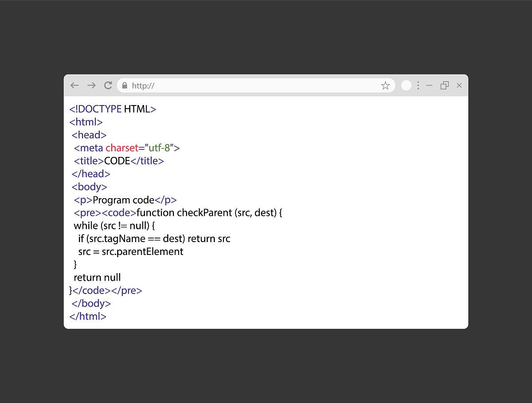Image resolution: width=532 pixels, height=403 pixels.
Task: Click the 'if (src.tagName == dest) return src' line
Action: point(154,239)
